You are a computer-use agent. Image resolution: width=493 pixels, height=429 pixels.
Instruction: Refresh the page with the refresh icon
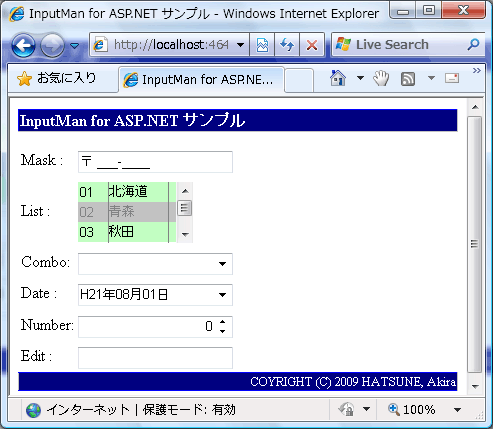287,45
